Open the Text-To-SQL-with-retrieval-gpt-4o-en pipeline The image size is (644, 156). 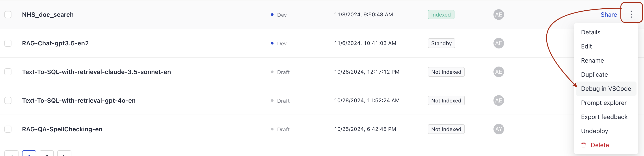click(x=79, y=100)
